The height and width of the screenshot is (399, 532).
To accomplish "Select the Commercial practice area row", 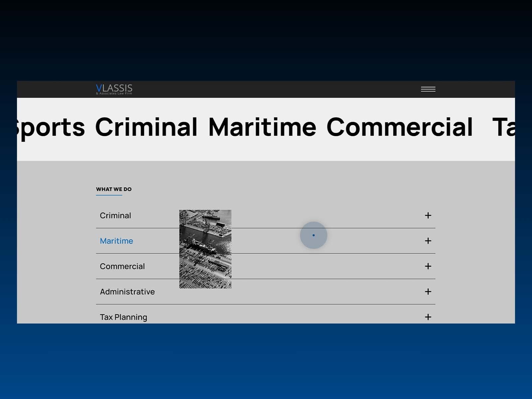I will [266, 266].
